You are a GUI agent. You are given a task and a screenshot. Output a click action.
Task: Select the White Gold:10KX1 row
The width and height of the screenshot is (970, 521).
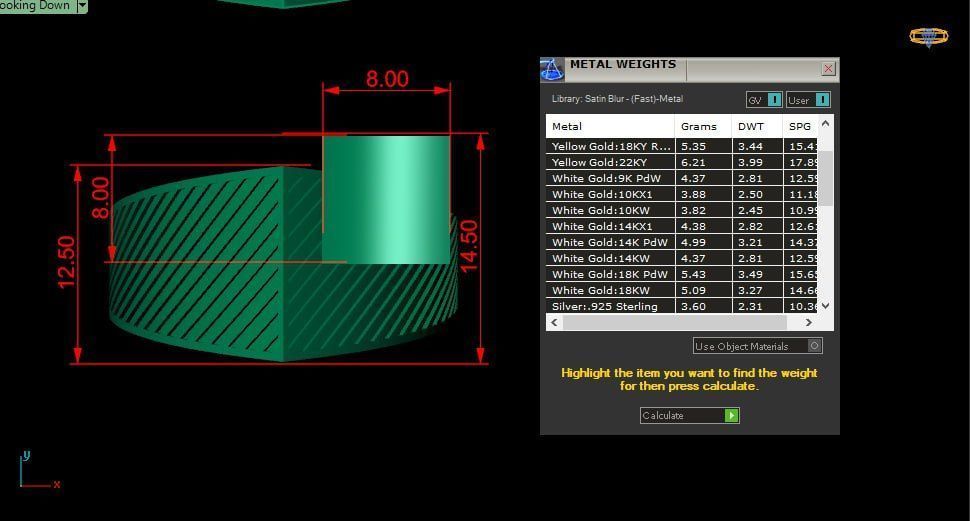(682, 194)
